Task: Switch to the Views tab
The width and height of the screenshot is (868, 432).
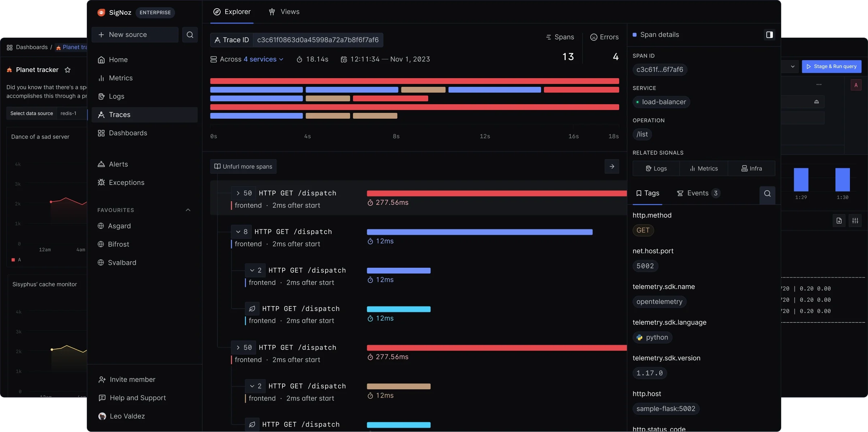Action: pos(284,11)
